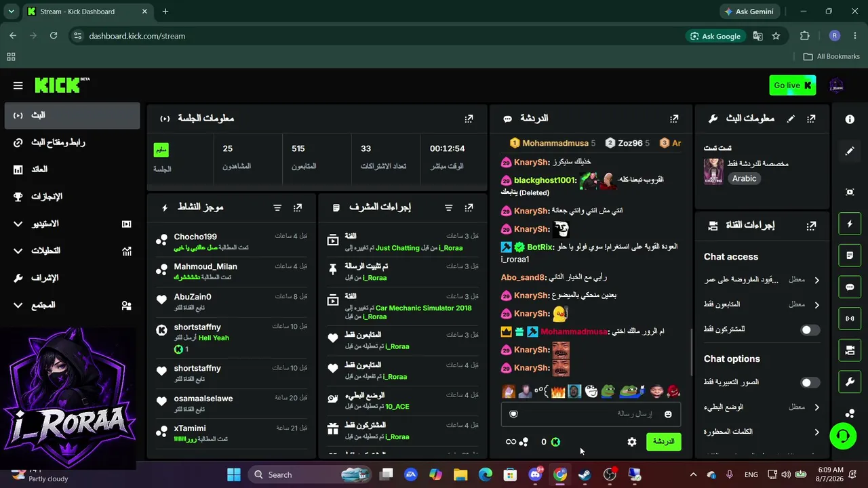This screenshot has height=488, width=868.
Task: Toggle the document moderator-actions panel icon
Action: click(x=850, y=256)
